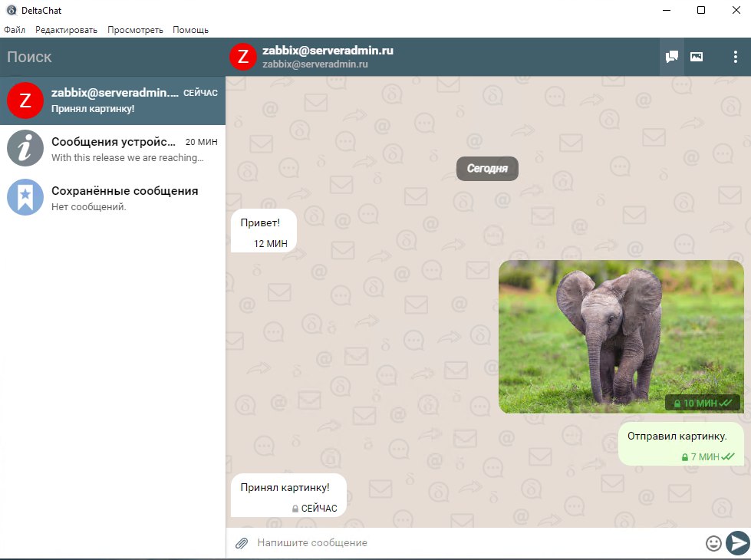Image resolution: width=751 pixels, height=560 pixels.
Task: Click the Принял картинку! message bubble
Action: click(288, 496)
